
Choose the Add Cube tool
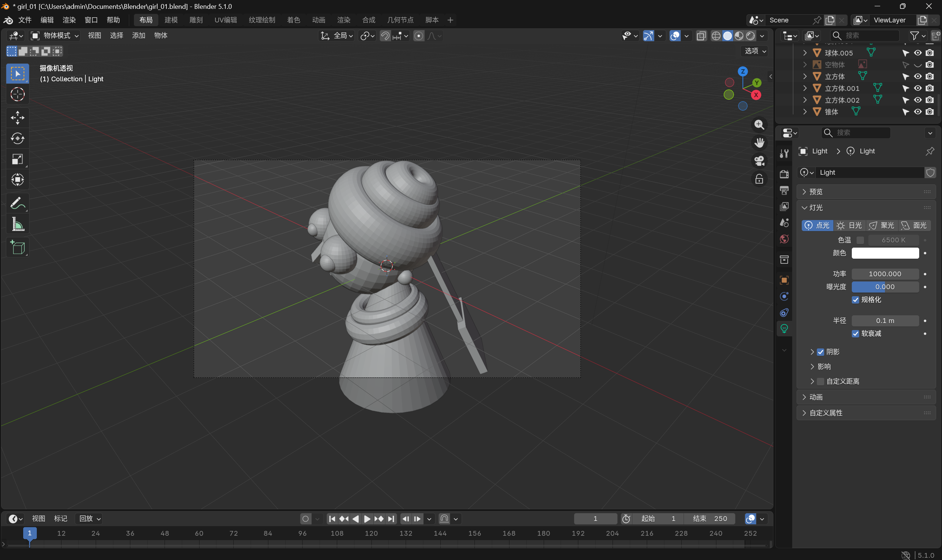[17, 248]
